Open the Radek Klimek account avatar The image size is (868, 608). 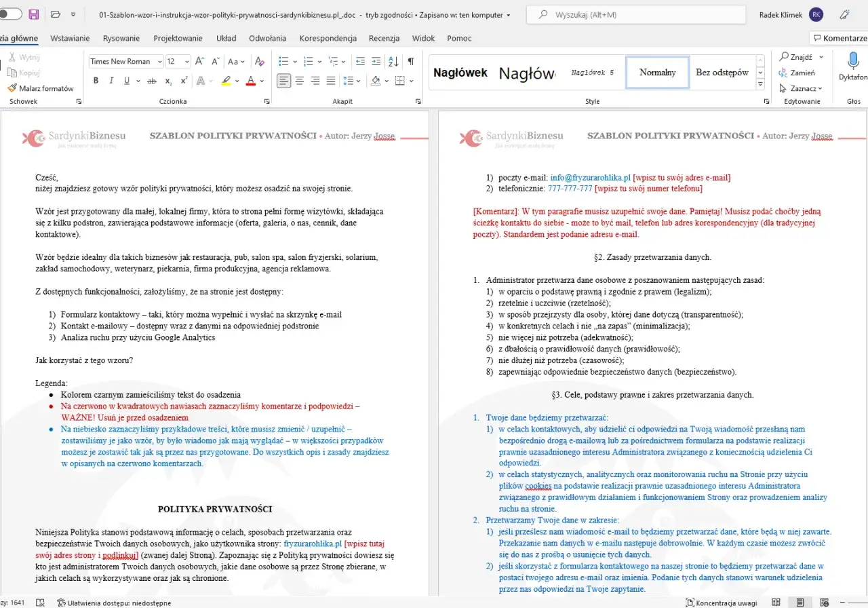(x=816, y=14)
